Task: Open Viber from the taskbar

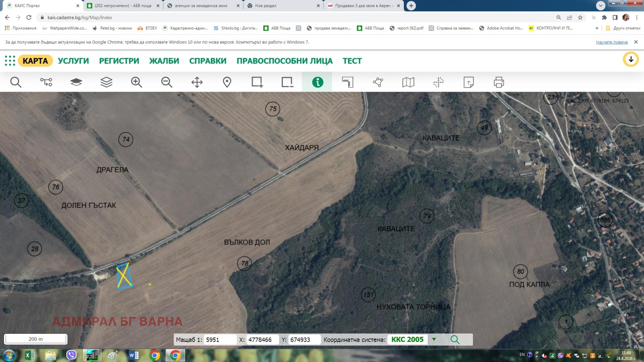Action: point(71,355)
